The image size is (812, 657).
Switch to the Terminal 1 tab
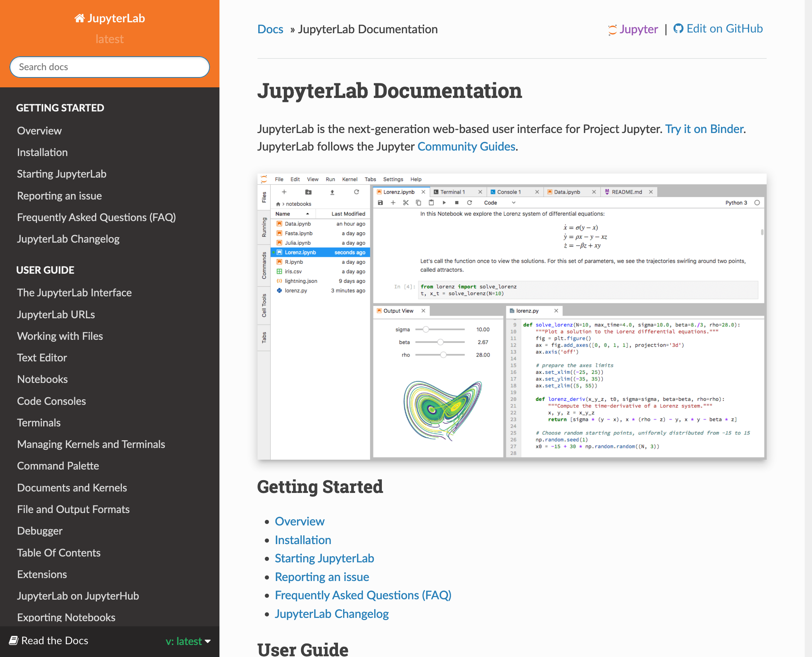(452, 192)
